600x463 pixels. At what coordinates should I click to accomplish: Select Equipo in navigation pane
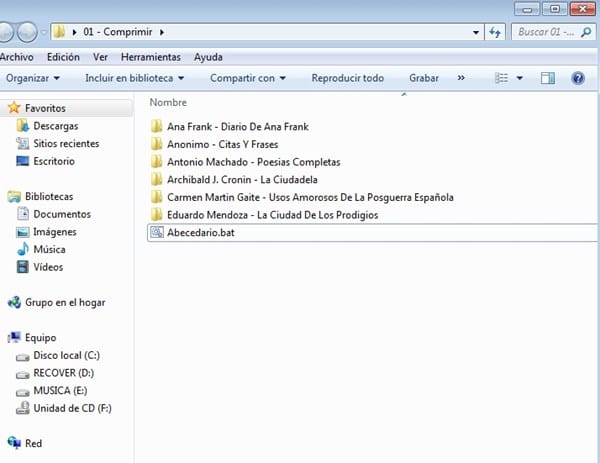(41, 338)
